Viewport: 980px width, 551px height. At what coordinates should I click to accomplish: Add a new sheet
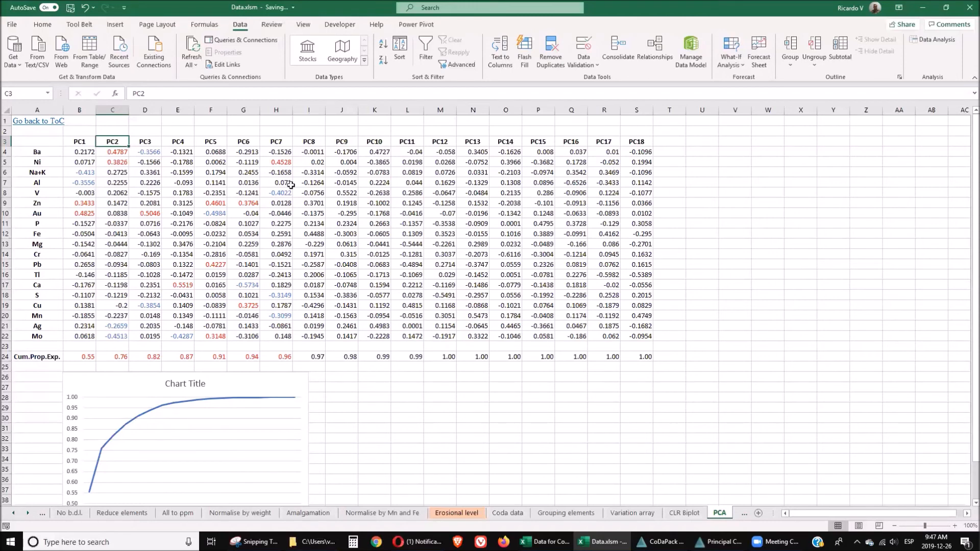[x=758, y=513]
